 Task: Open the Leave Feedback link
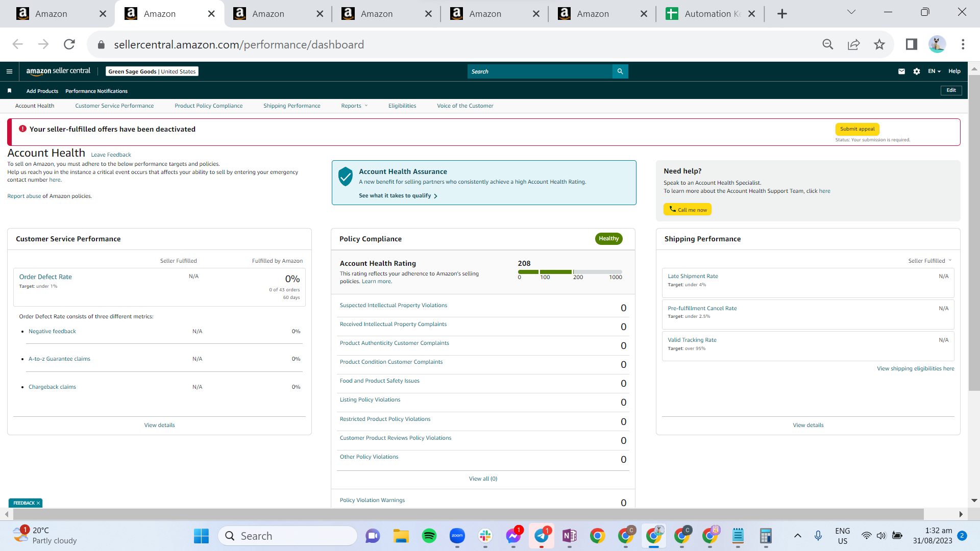click(111, 155)
